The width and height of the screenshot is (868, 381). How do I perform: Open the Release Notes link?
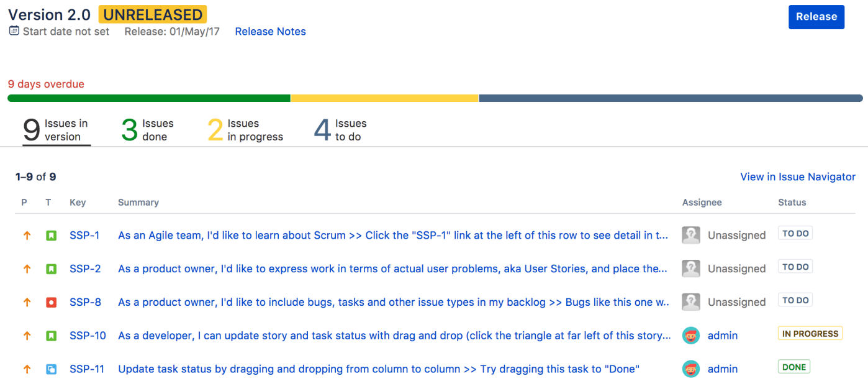point(270,32)
